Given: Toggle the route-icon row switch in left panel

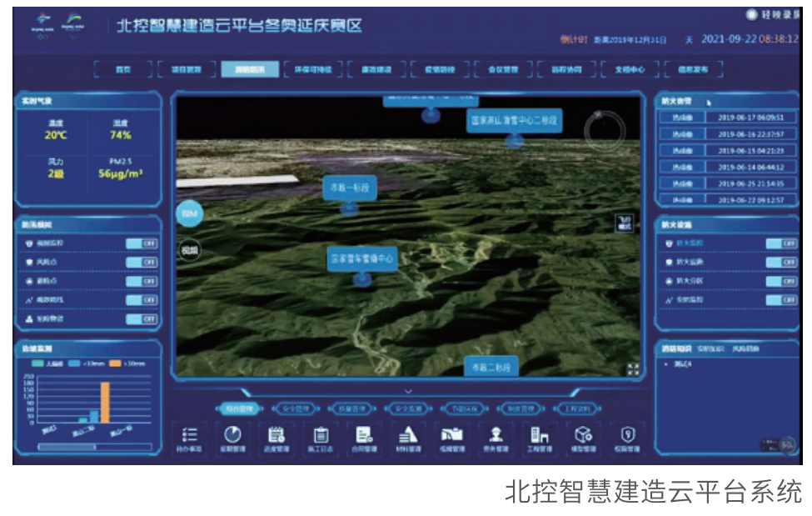Looking at the screenshot, I should (142, 300).
